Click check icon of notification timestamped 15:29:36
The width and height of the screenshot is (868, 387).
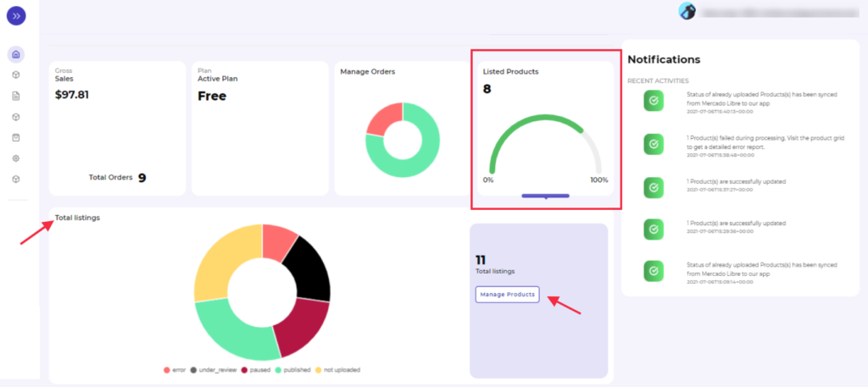point(654,229)
